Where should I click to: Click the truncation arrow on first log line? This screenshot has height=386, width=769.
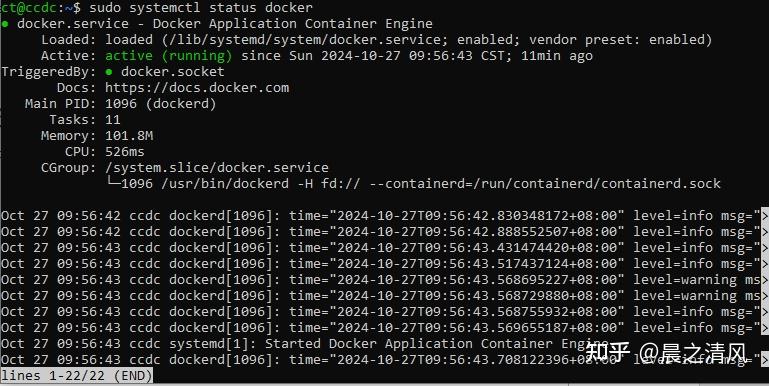point(764,215)
